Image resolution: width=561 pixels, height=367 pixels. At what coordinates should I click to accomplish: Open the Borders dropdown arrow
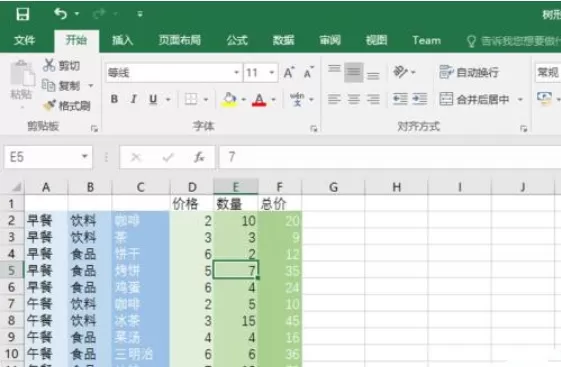click(x=206, y=99)
